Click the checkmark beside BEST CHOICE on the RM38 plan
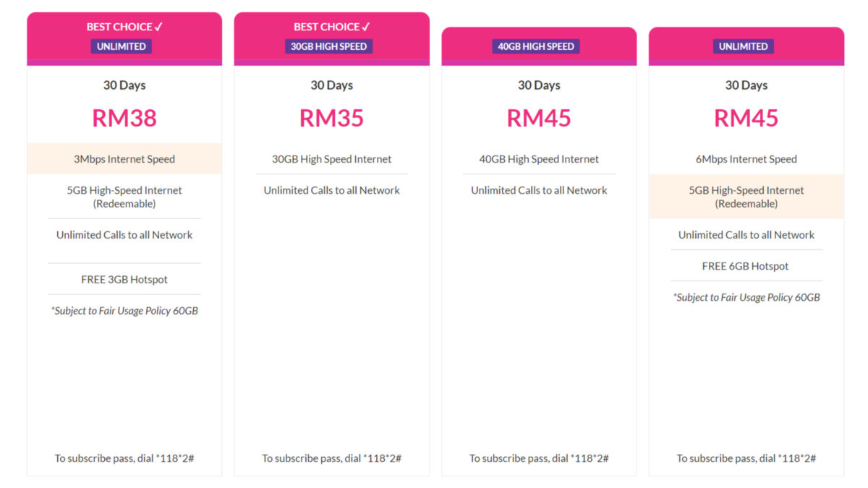 [x=159, y=27]
